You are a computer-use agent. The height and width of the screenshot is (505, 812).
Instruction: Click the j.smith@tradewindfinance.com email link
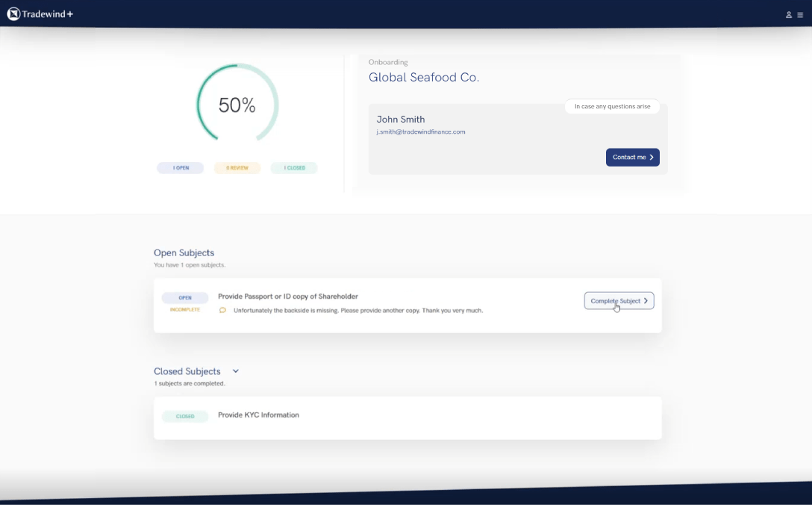pyautogui.click(x=420, y=132)
